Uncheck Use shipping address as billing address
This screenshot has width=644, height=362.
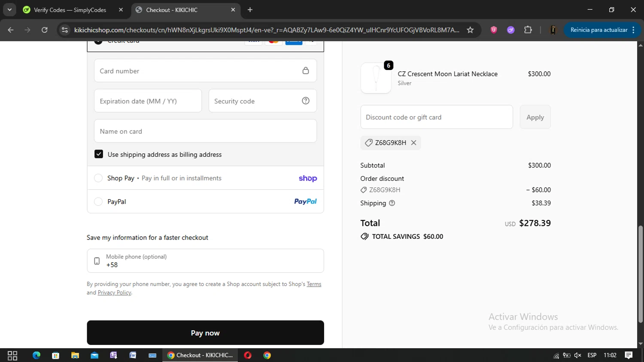99,154
